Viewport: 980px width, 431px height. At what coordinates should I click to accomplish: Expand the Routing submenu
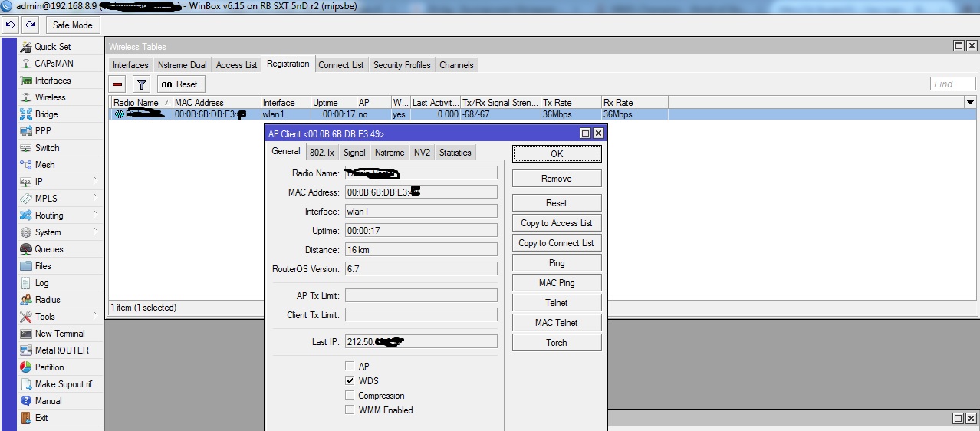coord(95,215)
